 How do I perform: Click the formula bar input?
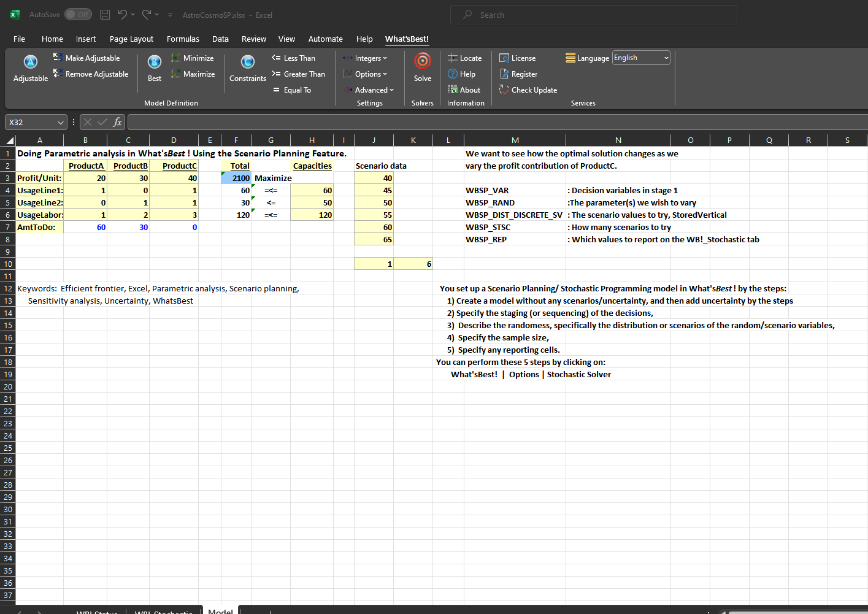click(x=497, y=122)
